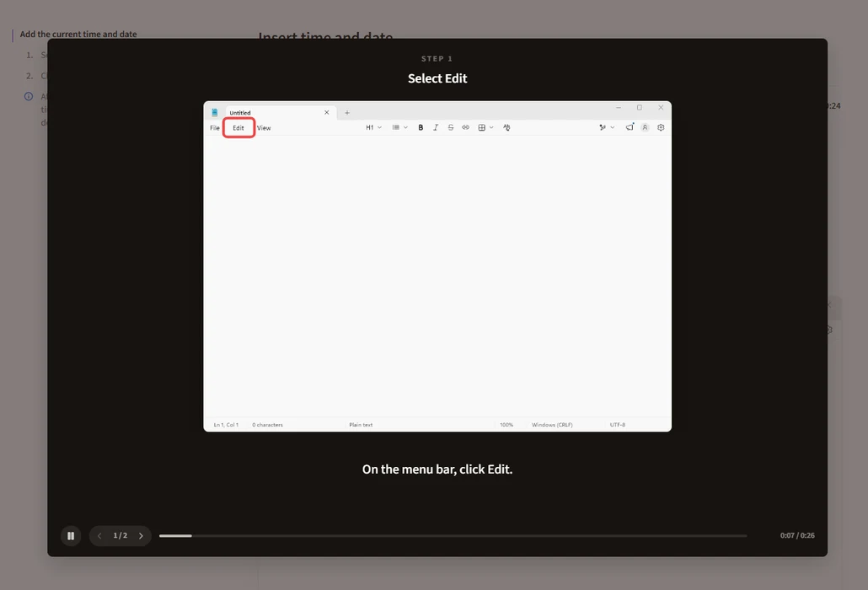868x590 pixels.
Task: Toggle strikethrough formatting
Action: [x=451, y=127]
